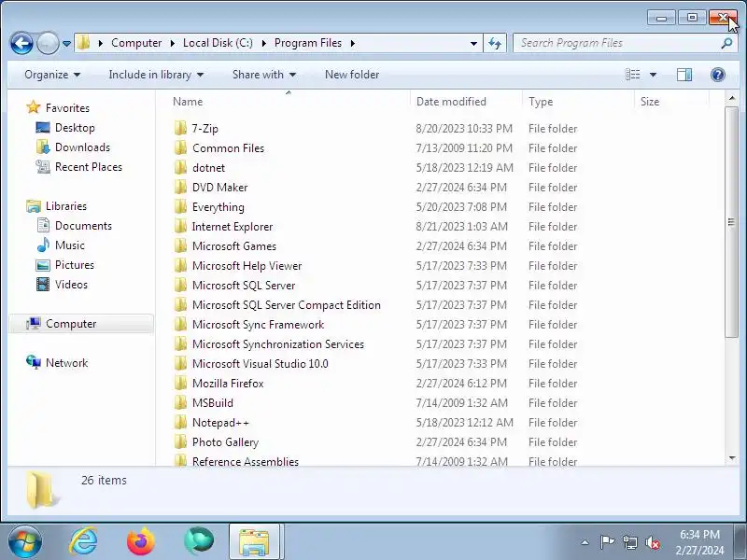This screenshot has height=560, width=747.
Task: Open the Videos library
Action: pos(71,285)
